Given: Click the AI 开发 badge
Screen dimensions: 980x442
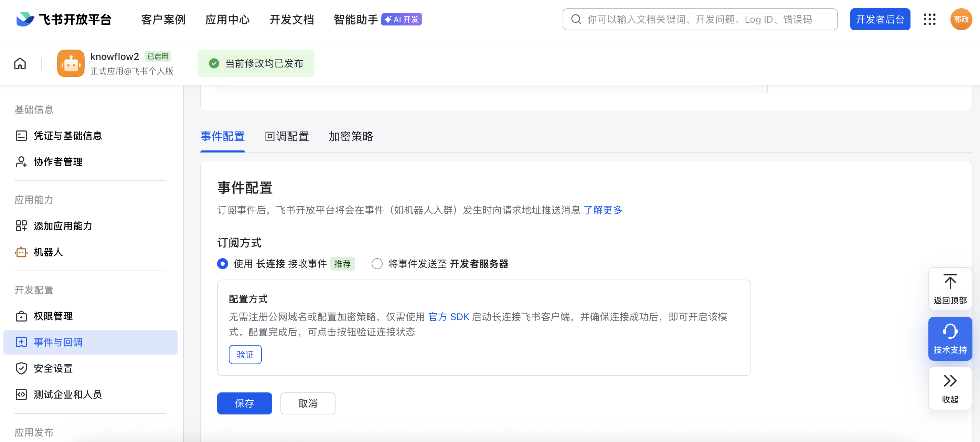Looking at the screenshot, I should (x=401, y=19).
